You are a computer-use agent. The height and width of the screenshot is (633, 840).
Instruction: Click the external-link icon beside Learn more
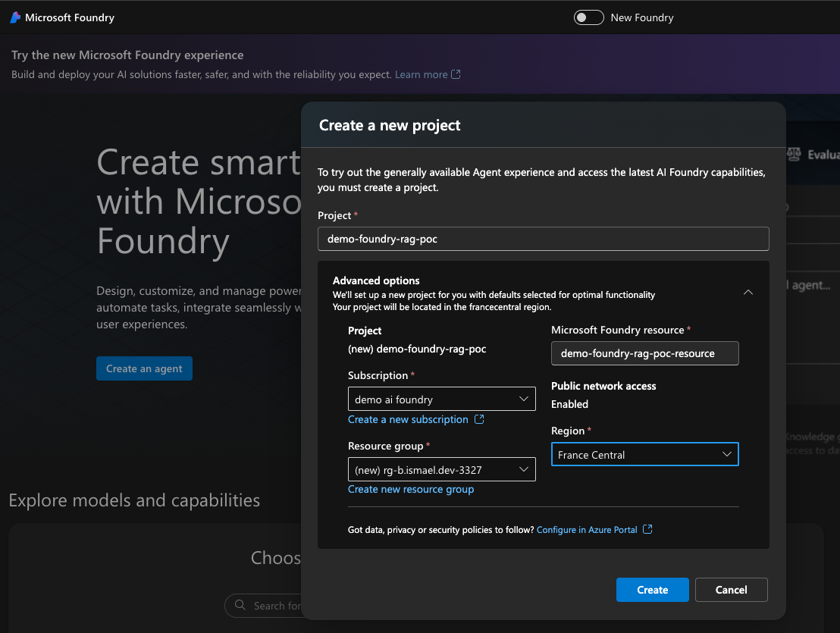pos(456,74)
